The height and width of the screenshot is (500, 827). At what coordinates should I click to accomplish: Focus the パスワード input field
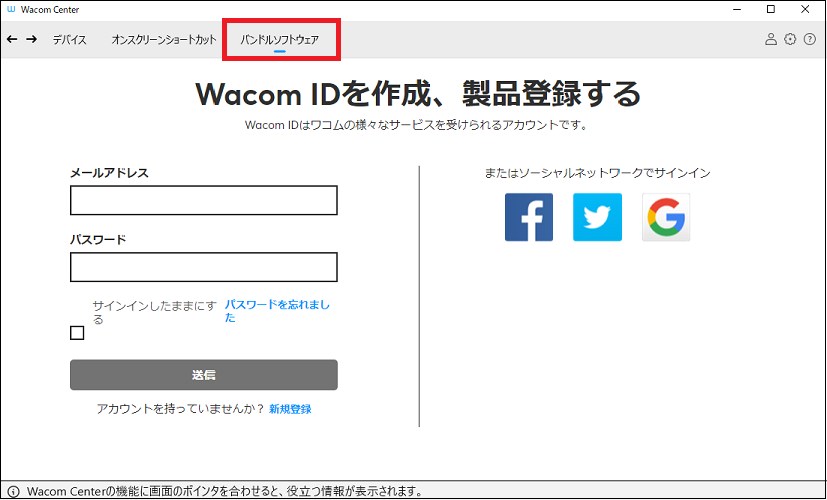point(204,267)
